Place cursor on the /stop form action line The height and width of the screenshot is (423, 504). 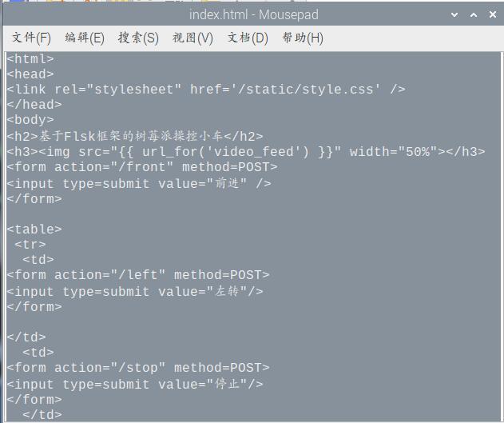pos(138,369)
